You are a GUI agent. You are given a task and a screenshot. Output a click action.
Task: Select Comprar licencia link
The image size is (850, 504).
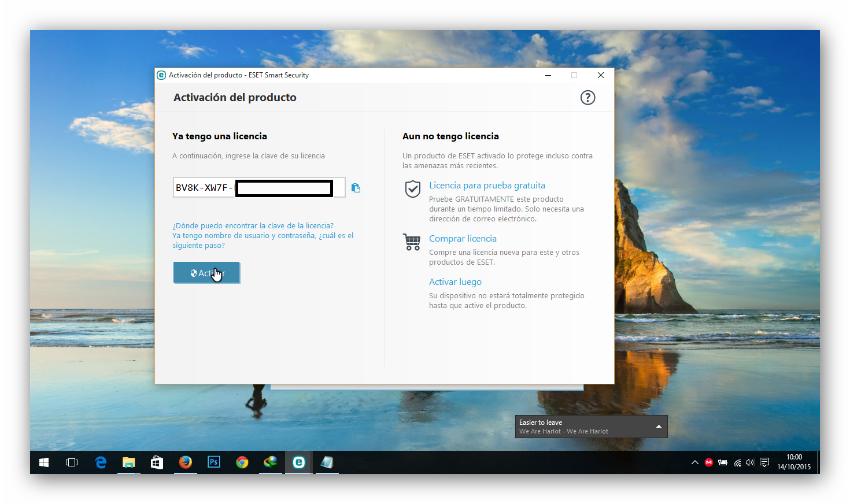(x=463, y=239)
